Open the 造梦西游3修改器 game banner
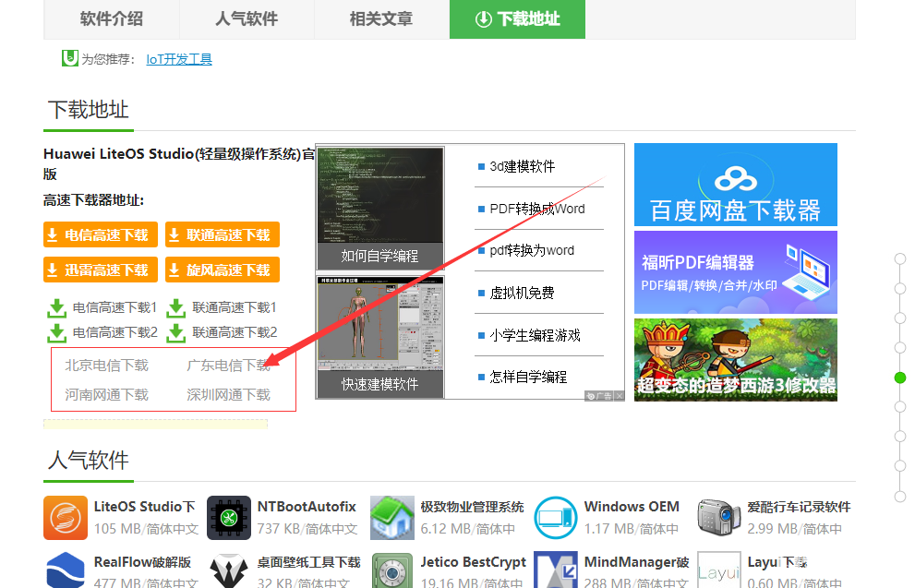The height and width of the screenshot is (588, 915). 736,360
